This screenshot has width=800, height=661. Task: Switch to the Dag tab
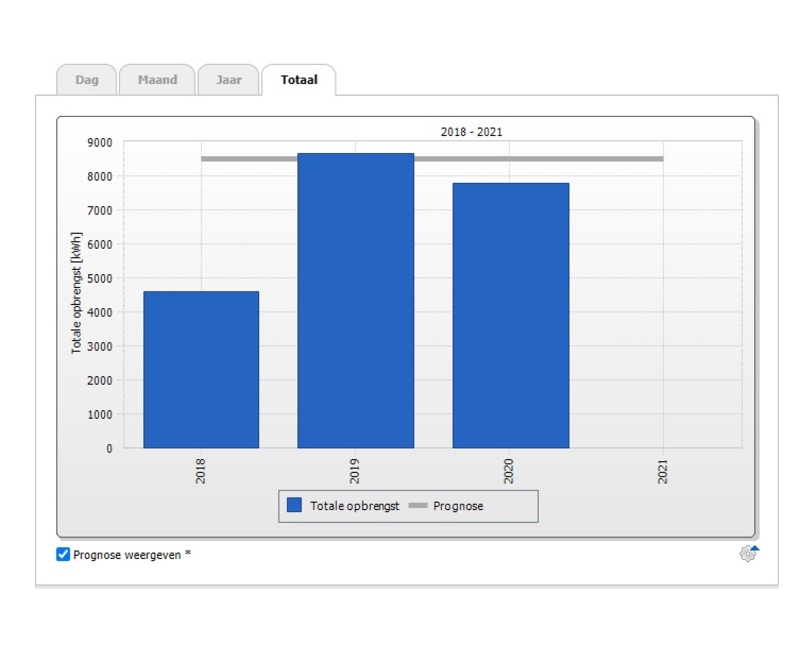point(87,80)
